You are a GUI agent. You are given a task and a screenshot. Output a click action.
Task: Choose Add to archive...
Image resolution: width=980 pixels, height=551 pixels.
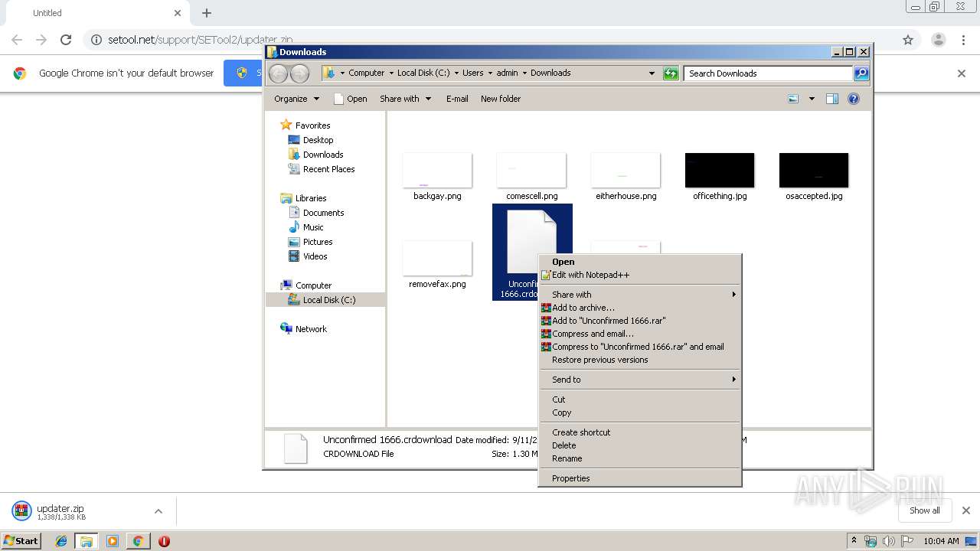tap(640, 308)
